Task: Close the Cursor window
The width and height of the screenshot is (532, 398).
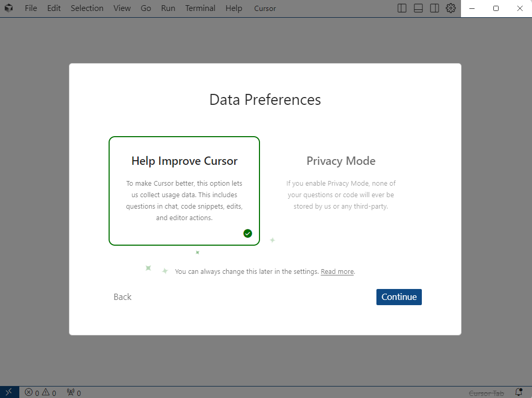Action: (x=520, y=8)
